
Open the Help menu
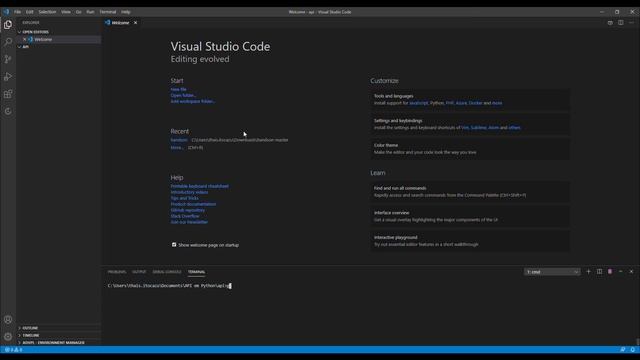point(126,12)
